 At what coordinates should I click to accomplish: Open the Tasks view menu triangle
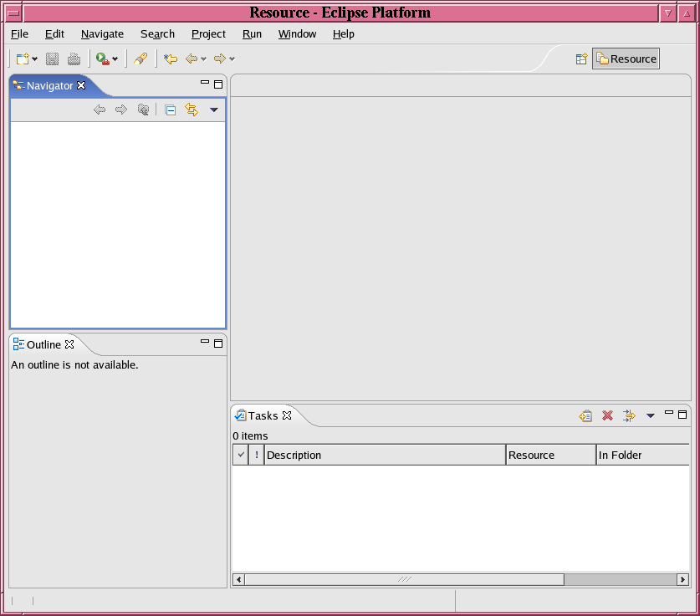coord(651,415)
